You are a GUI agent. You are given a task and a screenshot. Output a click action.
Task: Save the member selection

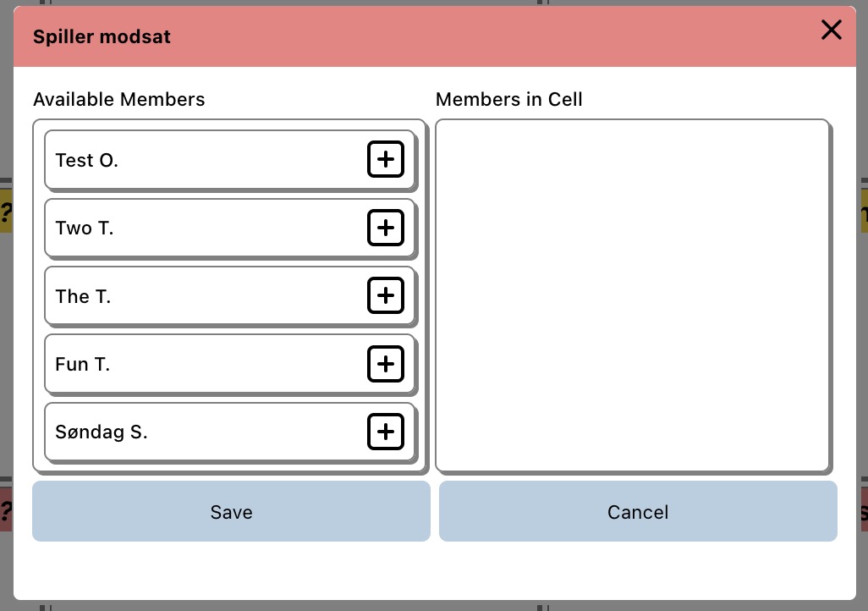(231, 512)
